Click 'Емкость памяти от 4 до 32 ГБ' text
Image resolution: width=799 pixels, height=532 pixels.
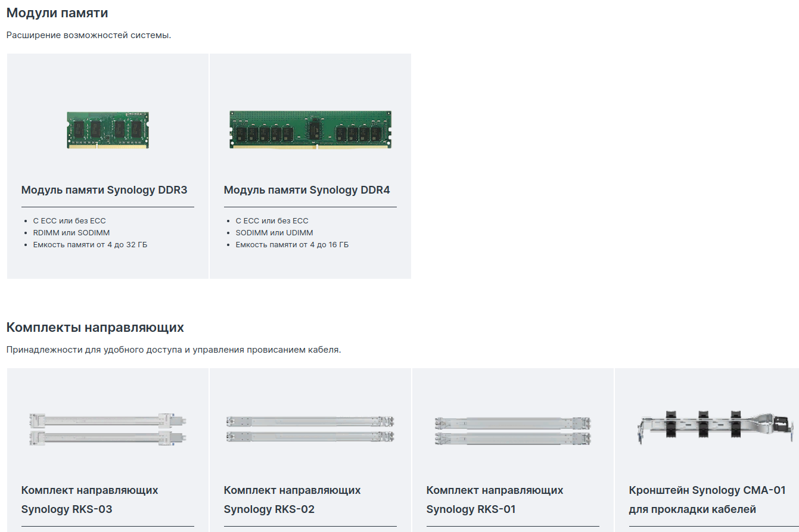coord(90,245)
